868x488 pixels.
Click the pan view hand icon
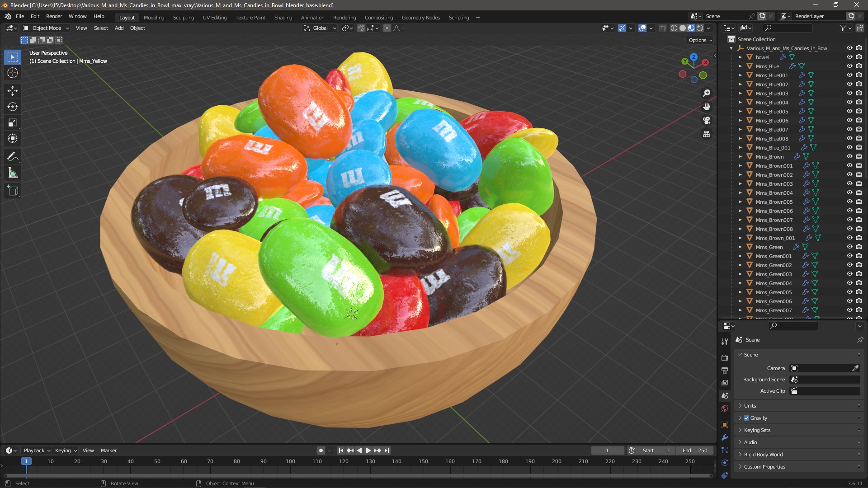click(x=707, y=107)
